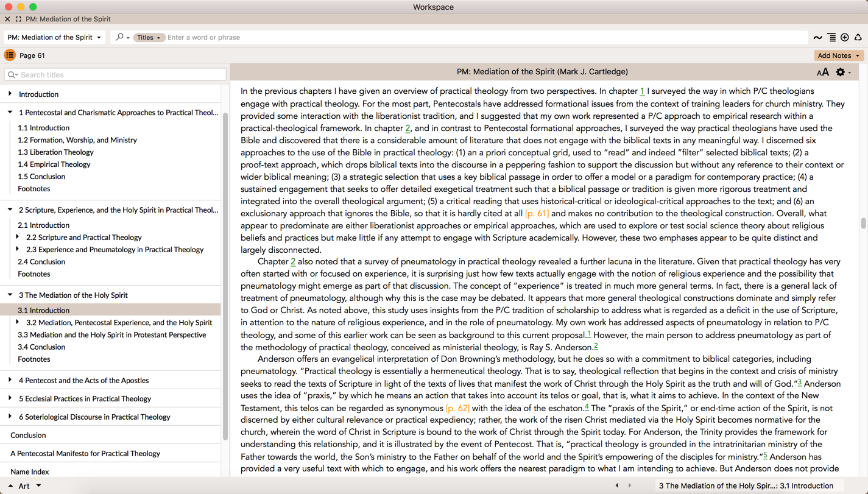The width and height of the screenshot is (868, 494).
Task: Open footnote 4 after 'eschaton'
Action: tap(587, 407)
